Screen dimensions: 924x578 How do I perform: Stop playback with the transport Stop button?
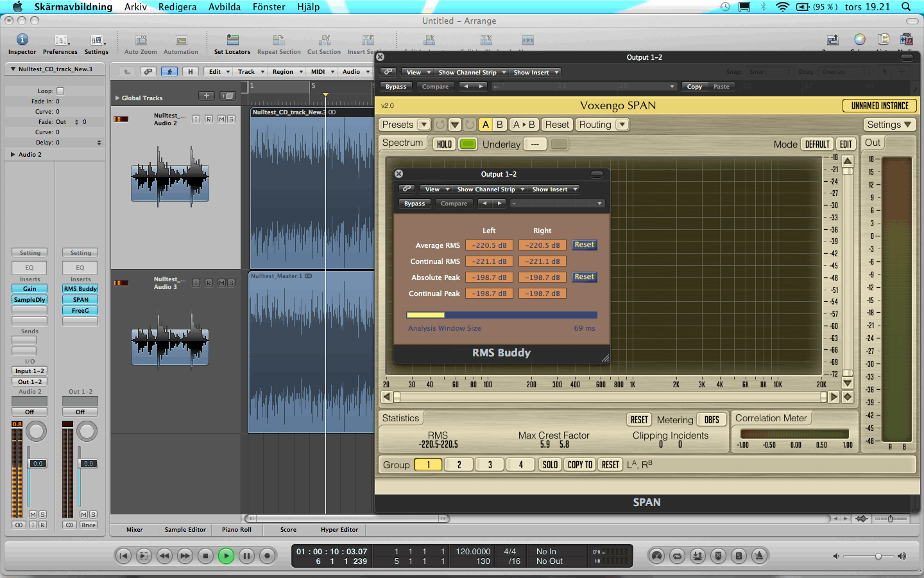205,556
